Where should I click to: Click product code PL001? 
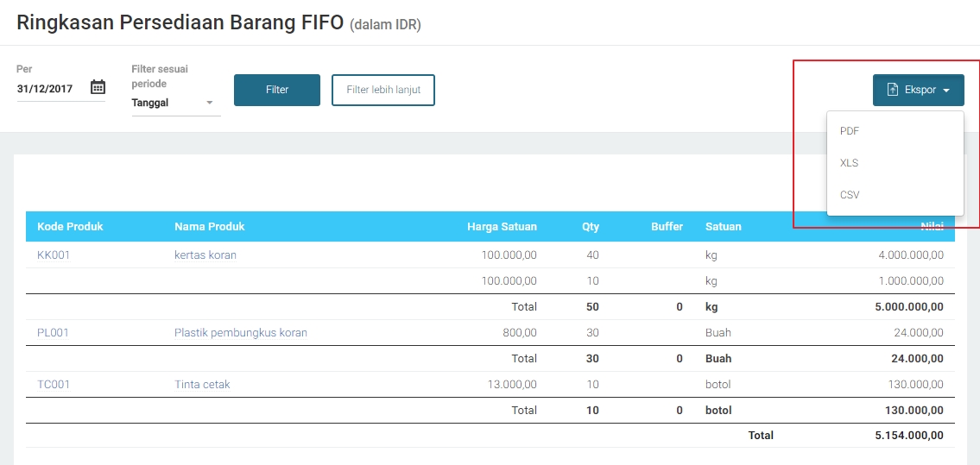tap(53, 333)
